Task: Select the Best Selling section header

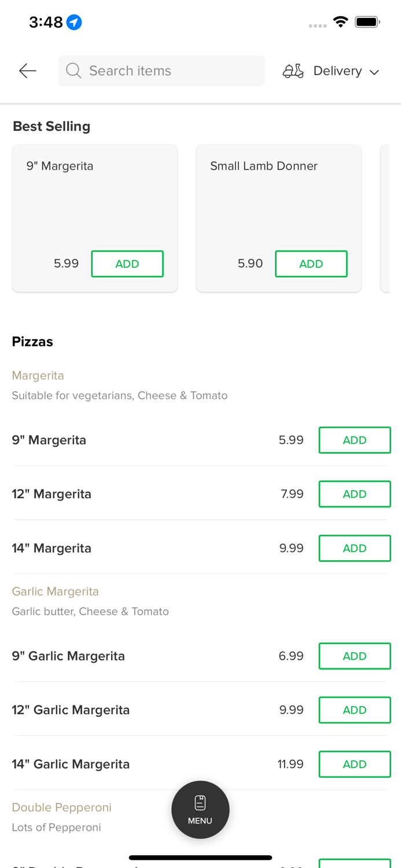Action: [51, 126]
